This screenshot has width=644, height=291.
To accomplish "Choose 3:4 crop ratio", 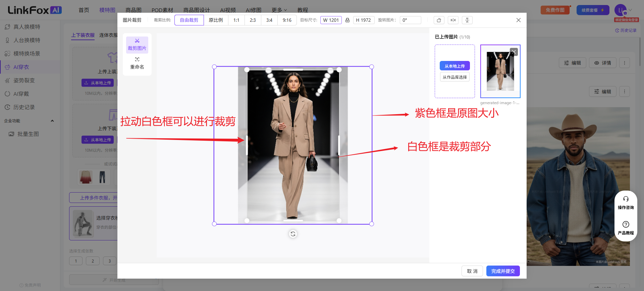I will point(269,20).
